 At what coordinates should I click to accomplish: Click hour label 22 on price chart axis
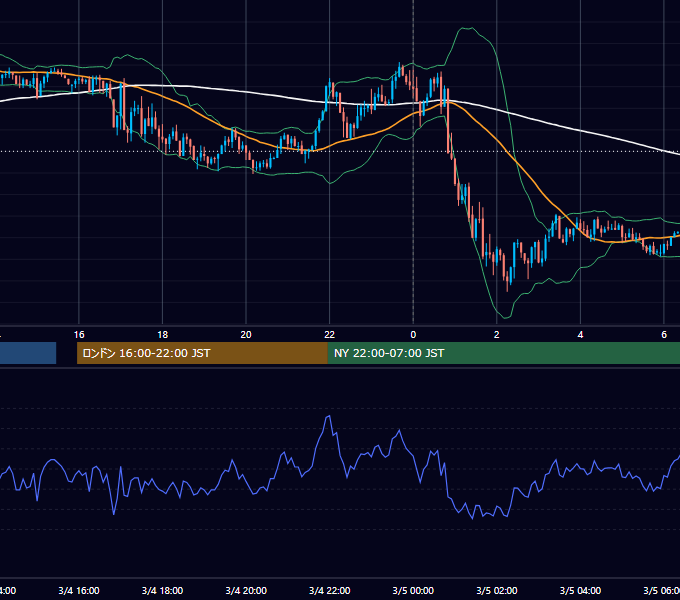pyautogui.click(x=330, y=335)
